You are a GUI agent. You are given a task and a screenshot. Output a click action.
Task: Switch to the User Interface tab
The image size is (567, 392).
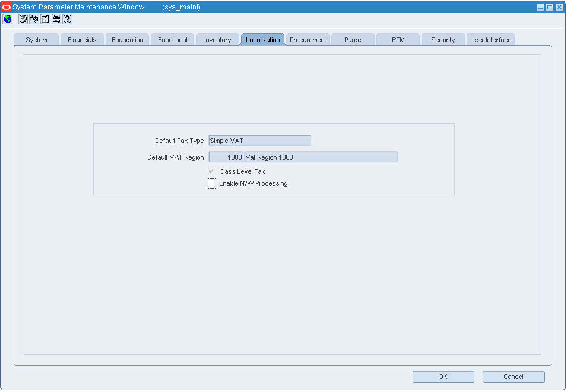pos(490,40)
